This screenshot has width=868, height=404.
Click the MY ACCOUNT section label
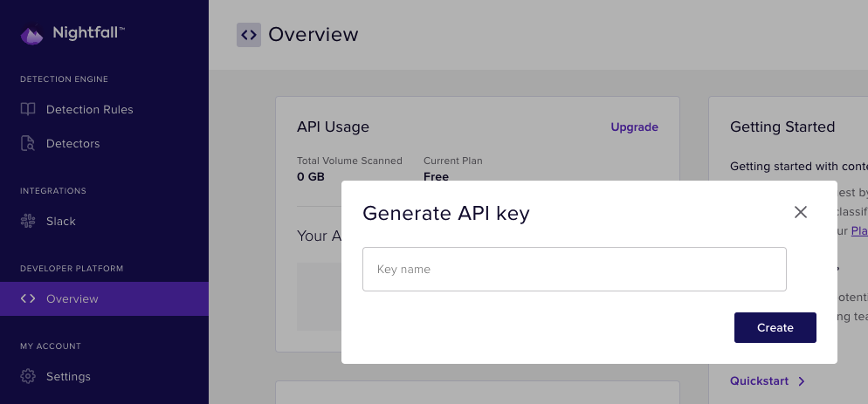coord(51,346)
